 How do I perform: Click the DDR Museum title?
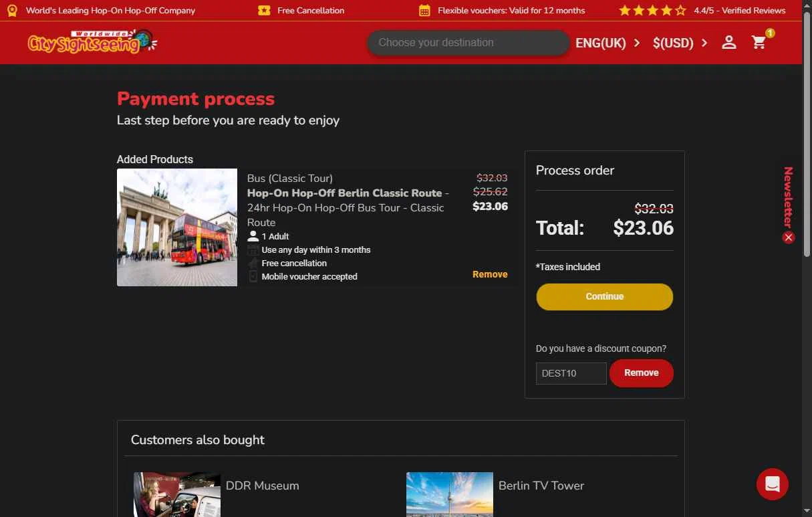[x=263, y=486]
